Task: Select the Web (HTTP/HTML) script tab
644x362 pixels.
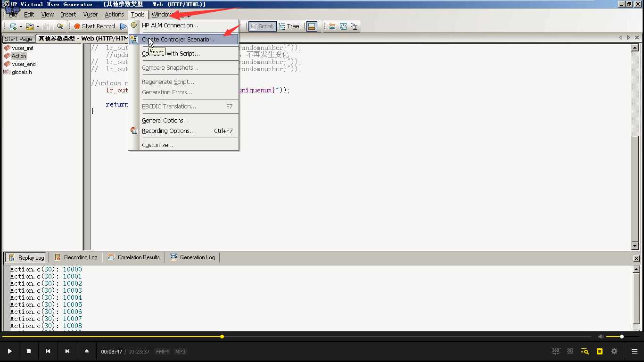Action: 82,39
